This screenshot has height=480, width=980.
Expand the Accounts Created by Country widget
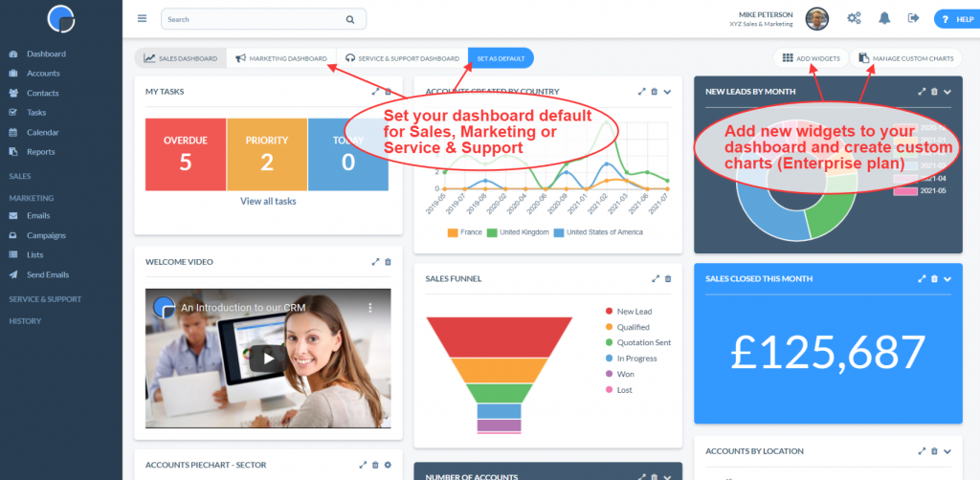click(642, 91)
